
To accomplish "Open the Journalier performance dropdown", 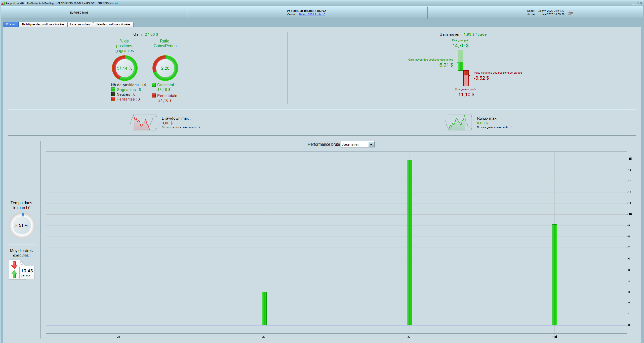I will click(x=371, y=144).
